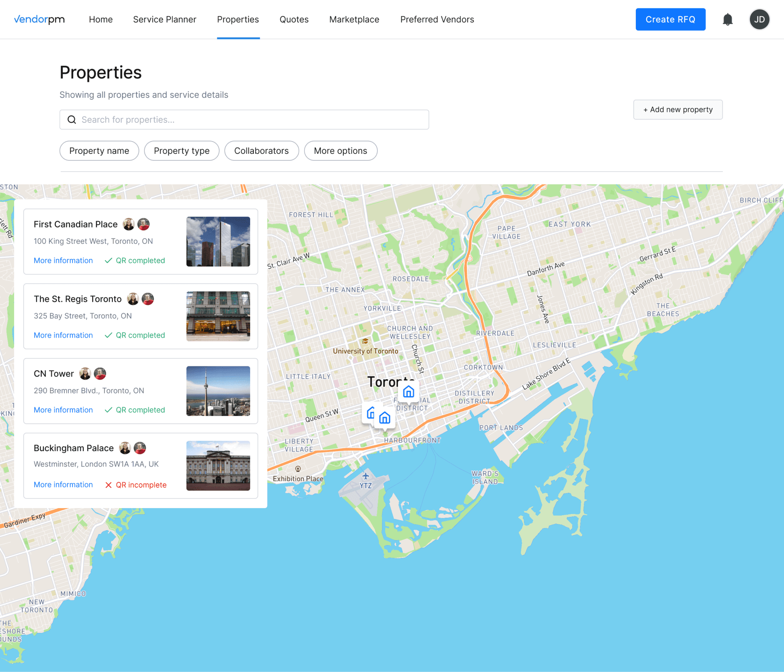
Task: Click address Westminster, London SW1A 1AA, UK
Action: 96,464
